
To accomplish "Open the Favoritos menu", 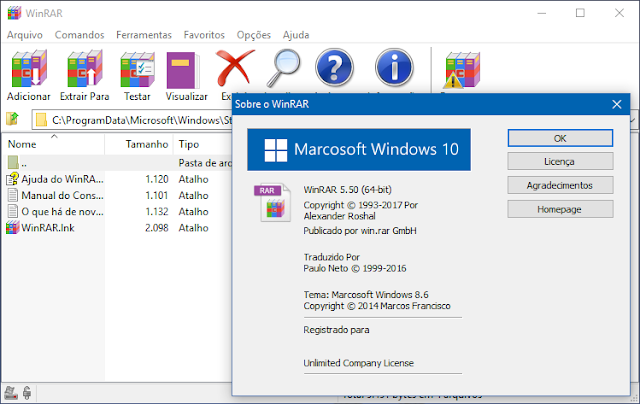I will (x=204, y=35).
